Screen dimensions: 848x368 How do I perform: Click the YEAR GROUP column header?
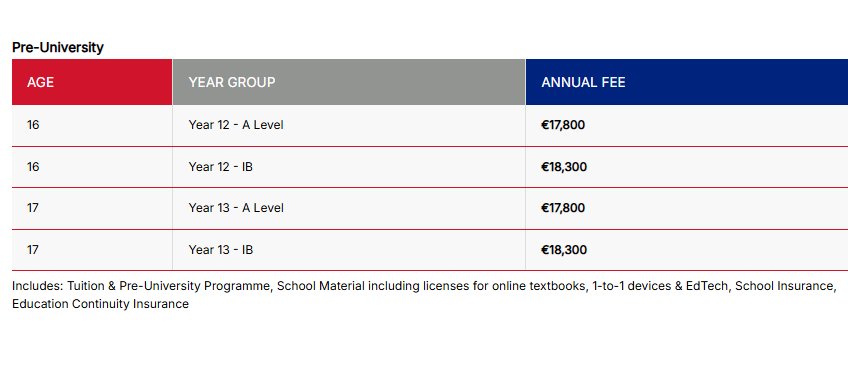point(349,82)
